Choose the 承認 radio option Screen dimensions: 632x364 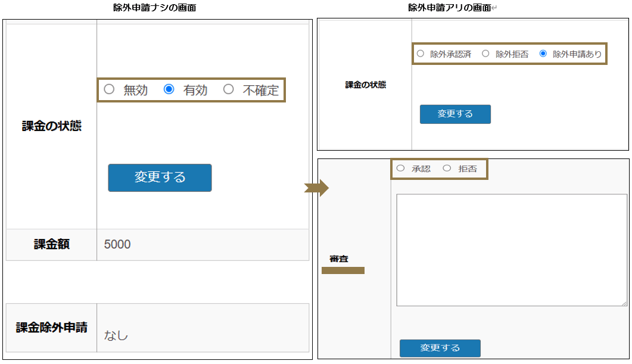point(400,168)
